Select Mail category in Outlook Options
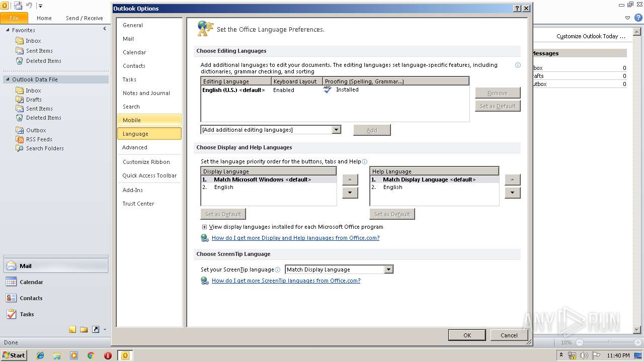Viewport: 644px width, 362px height. click(x=149, y=39)
